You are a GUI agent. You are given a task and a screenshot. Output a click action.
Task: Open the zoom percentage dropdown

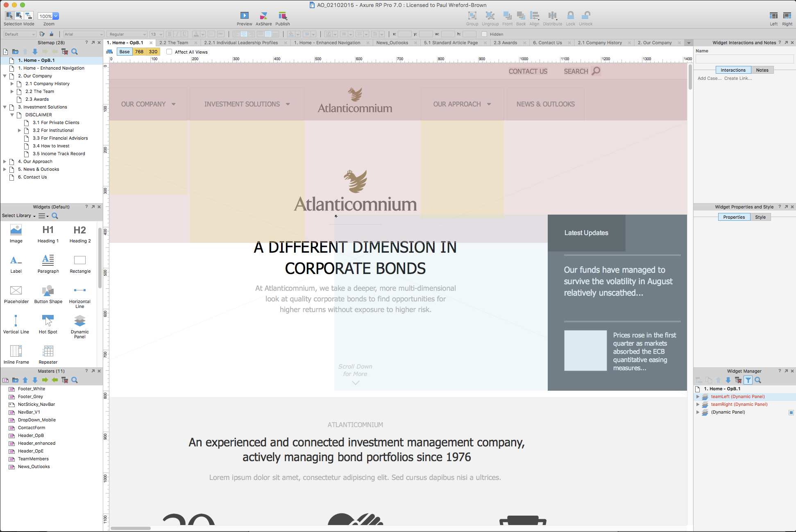tap(56, 16)
